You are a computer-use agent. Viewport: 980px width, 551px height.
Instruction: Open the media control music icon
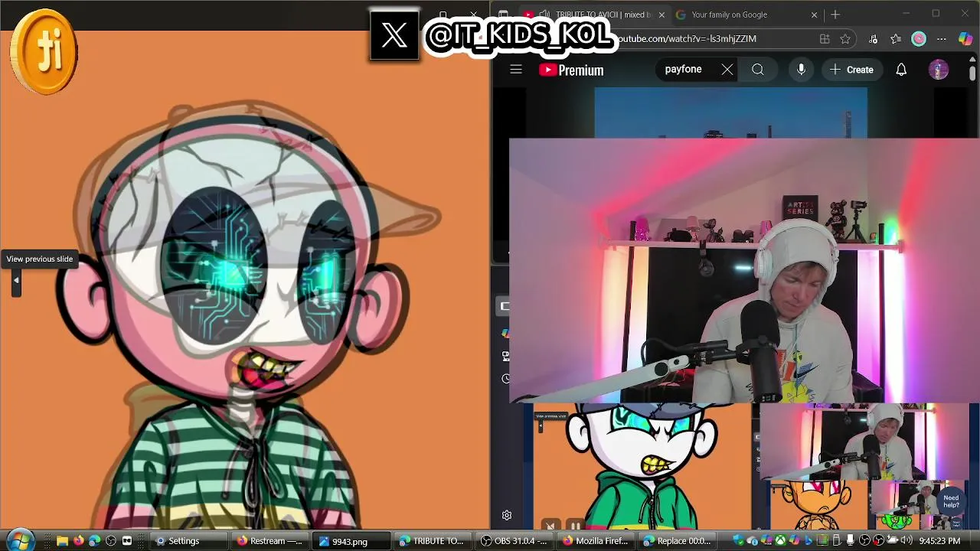(874, 39)
